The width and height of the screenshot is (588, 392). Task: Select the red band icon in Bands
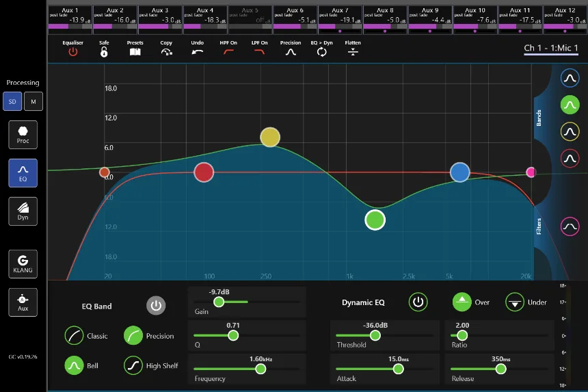[570, 158]
